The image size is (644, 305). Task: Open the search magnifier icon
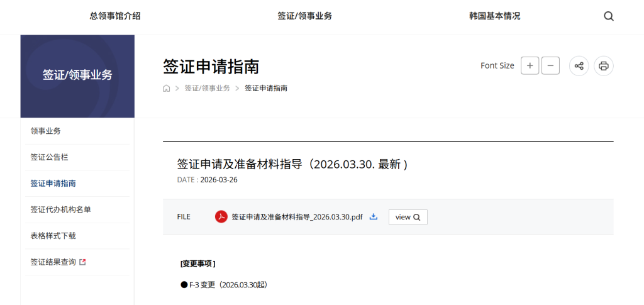608,16
